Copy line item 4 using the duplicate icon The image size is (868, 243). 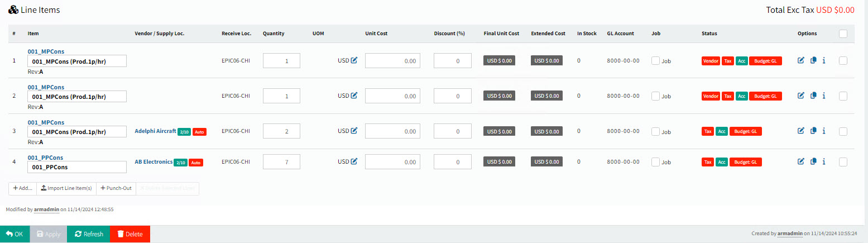pos(813,161)
